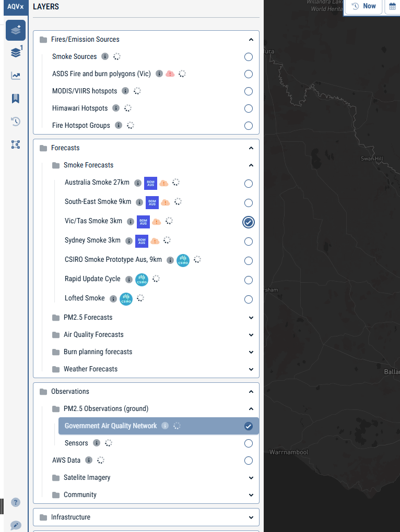Select the Government Air Quality Network row
Viewport: 400px width, 532px height.
(x=159, y=426)
